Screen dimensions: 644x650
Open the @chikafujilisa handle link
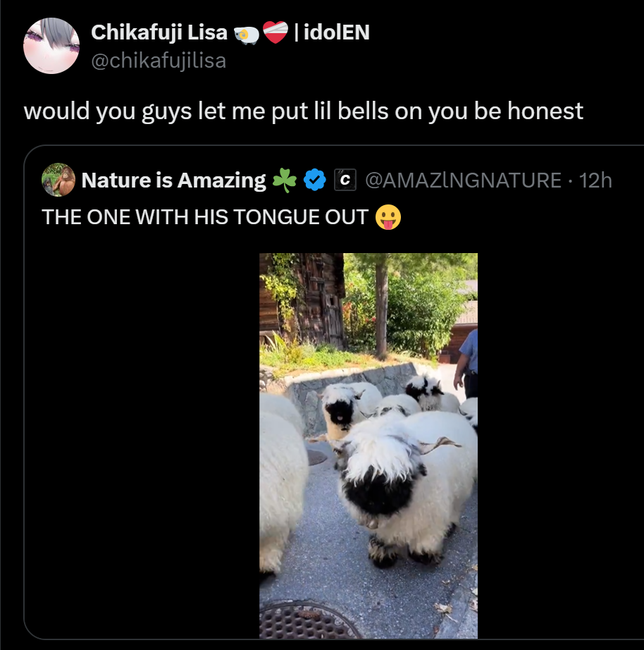(x=159, y=61)
